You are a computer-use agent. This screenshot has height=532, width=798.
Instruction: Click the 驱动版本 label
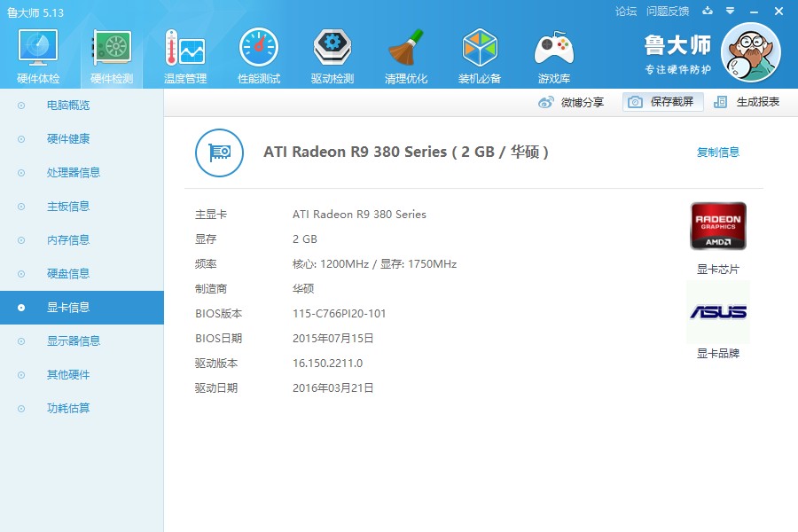pos(216,364)
